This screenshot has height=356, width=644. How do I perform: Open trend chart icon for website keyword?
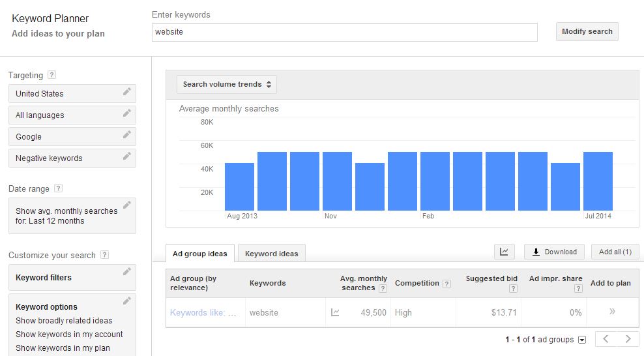pos(335,312)
